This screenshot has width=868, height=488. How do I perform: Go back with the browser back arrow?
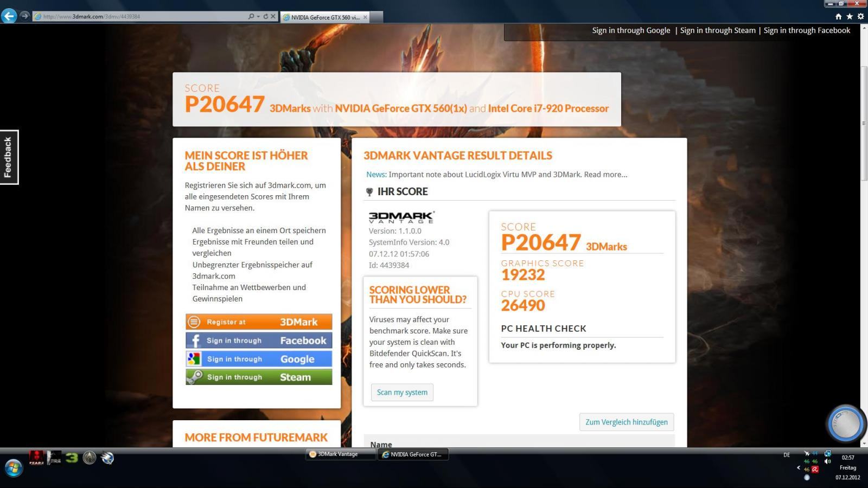pyautogui.click(x=9, y=16)
